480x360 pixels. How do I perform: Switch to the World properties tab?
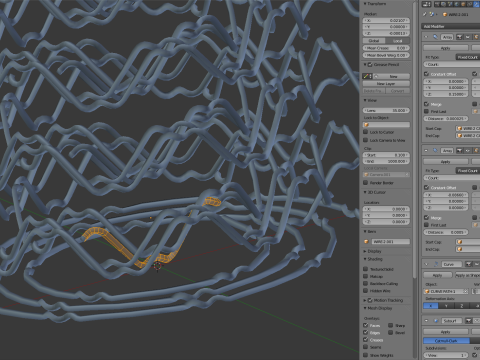click(x=456, y=4)
